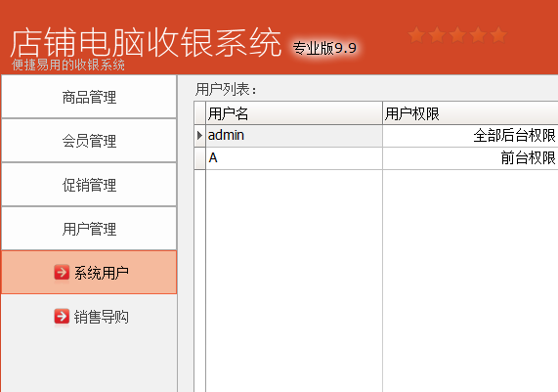The width and height of the screenshot is (558, 392).
Task: Click the red arrow icon beside 系统用户
Action: (x=62, y=273)
